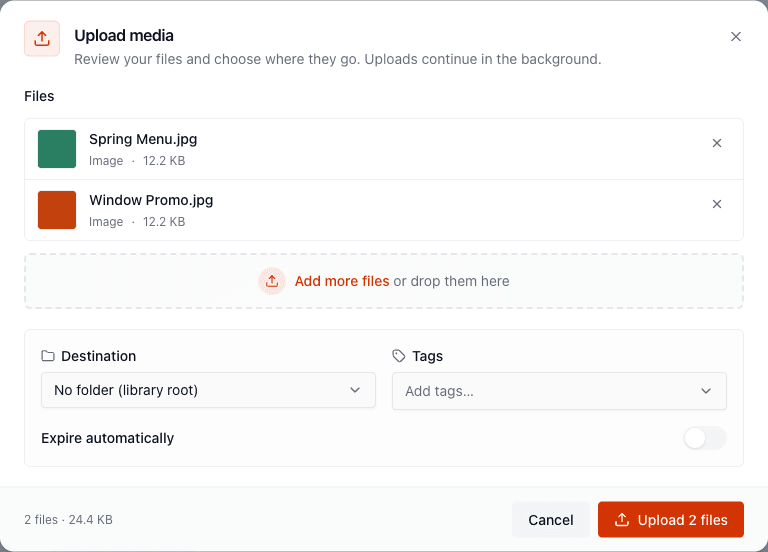Screen dimensions: 768x552
Task: Click the Upload 2 files button
Action: (x=671, y=520)
